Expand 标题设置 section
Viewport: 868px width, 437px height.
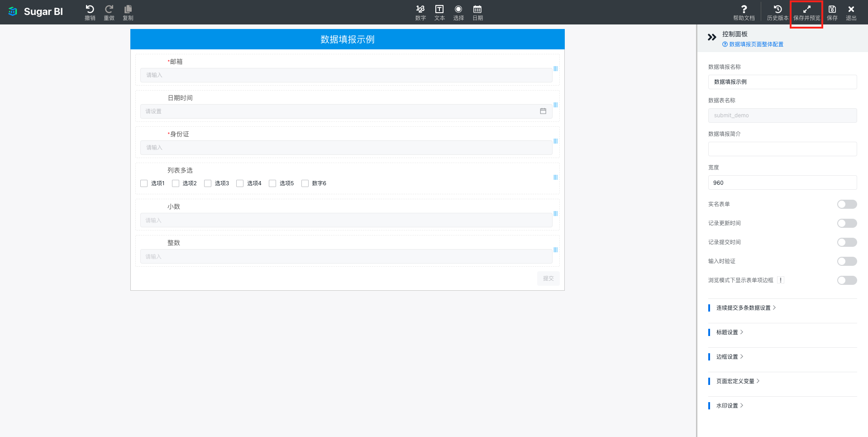pos(730,332)
